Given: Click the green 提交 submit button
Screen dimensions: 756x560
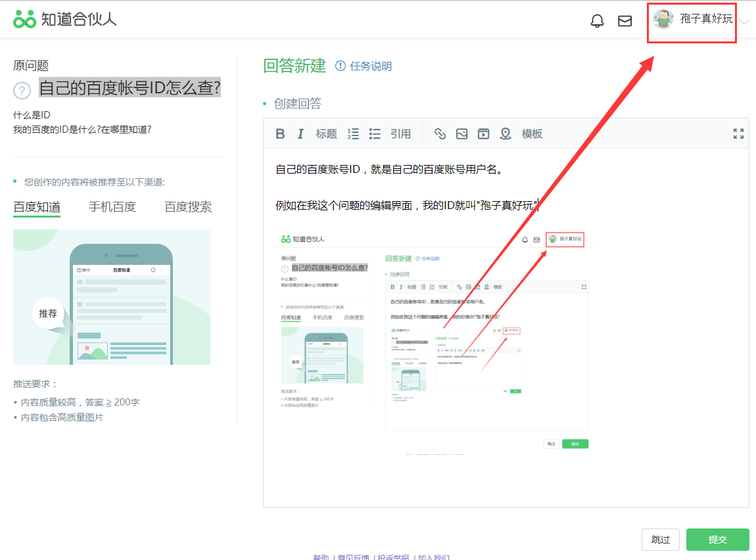Looking at the screenshot, I should [x=717, y=540].
